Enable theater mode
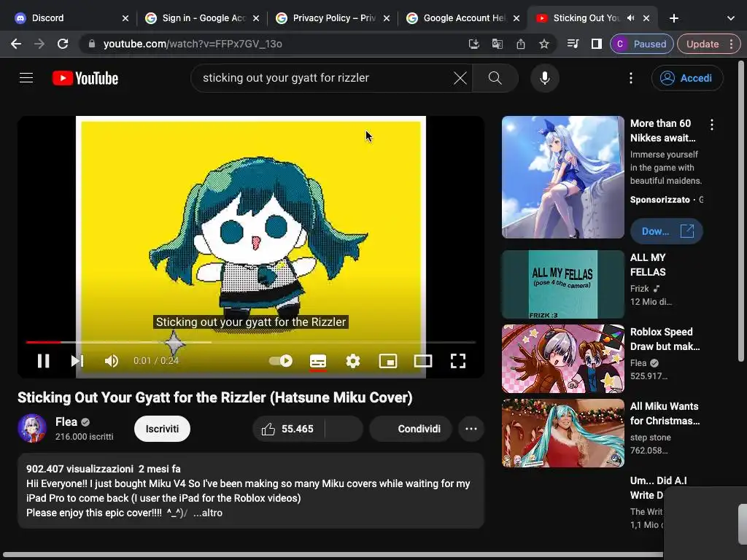This screenshot has height=560, width=747. coord(423,361)
